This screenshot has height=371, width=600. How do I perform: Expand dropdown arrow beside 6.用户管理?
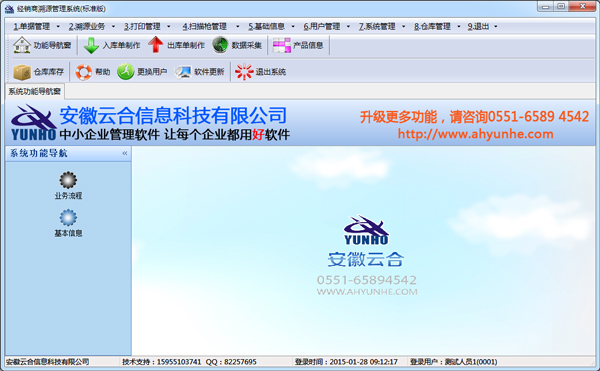pyautogui.click(x=348, y=26)
